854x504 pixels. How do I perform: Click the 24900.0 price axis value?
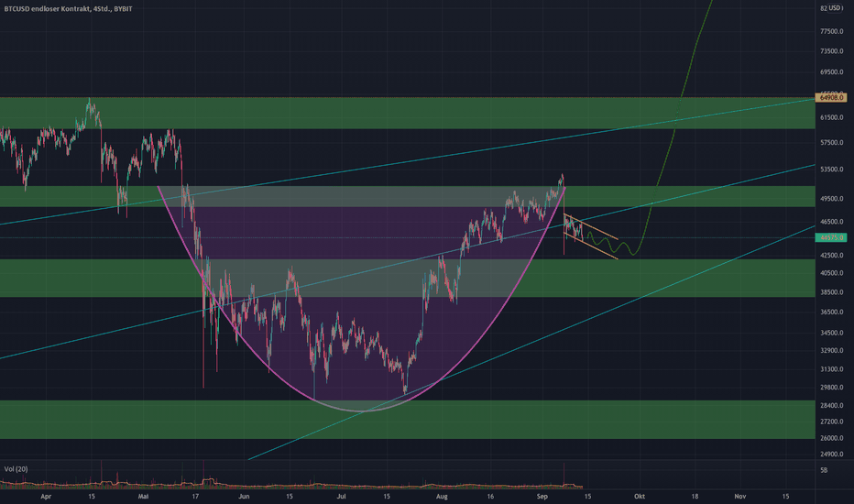coord(832,455)
